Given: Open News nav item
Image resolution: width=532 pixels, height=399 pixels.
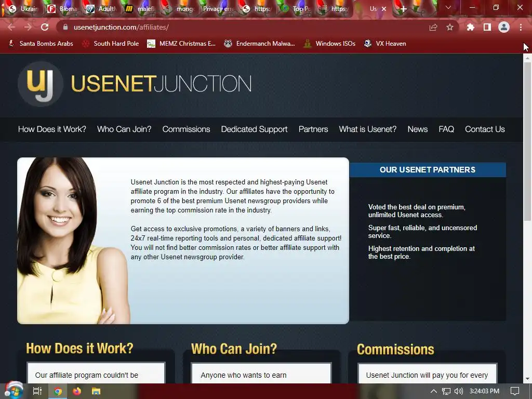Looking at the screenshot, I should pyautogui.click(x=417, y=129).
